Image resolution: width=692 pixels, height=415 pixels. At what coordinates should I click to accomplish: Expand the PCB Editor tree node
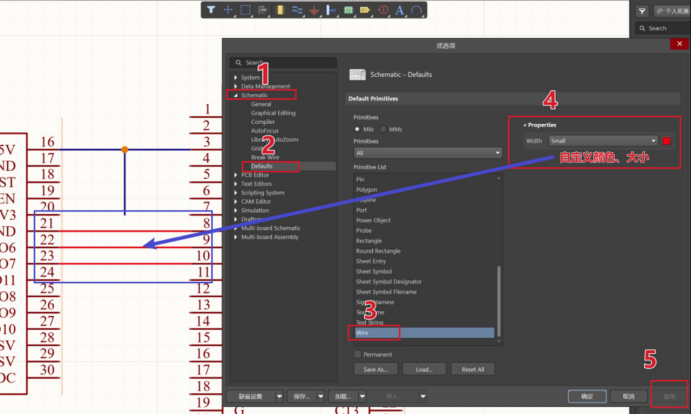tap(236, 175)
